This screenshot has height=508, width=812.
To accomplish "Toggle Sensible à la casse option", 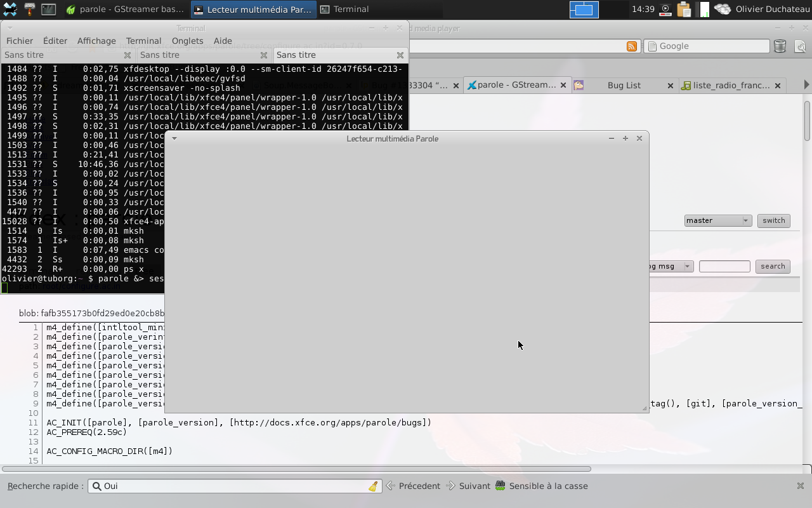I will coord(542,486).
